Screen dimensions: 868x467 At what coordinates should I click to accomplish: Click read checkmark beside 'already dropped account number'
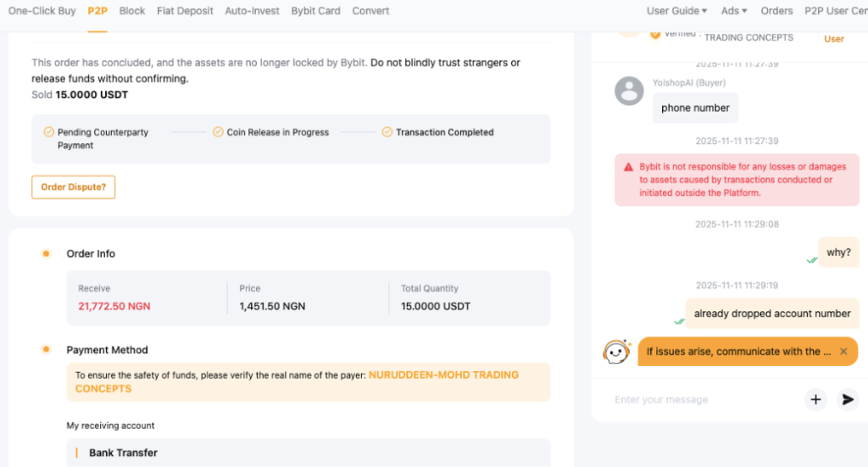point(679,321)
